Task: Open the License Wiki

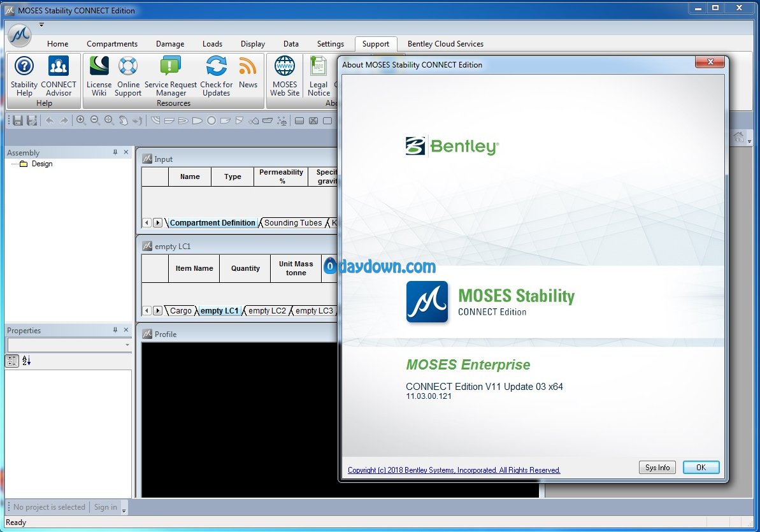Action: [x=99, y=76]
